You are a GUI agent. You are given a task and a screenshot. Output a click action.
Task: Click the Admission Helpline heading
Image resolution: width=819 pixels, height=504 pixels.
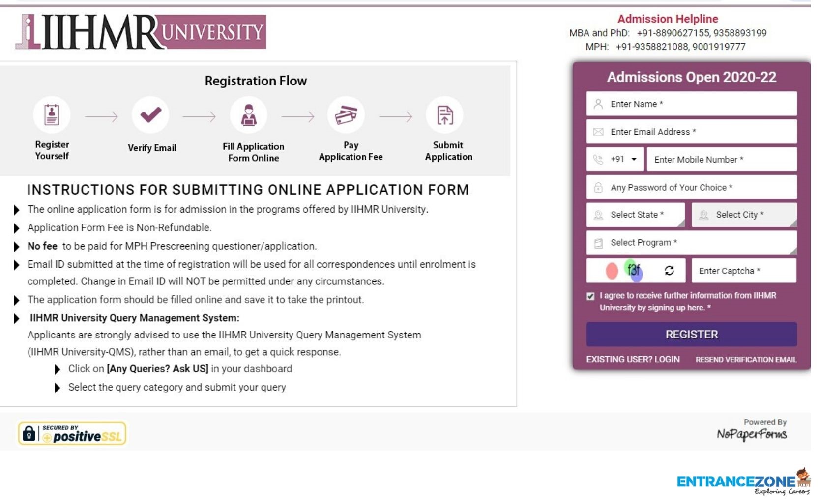coord(668,19)
